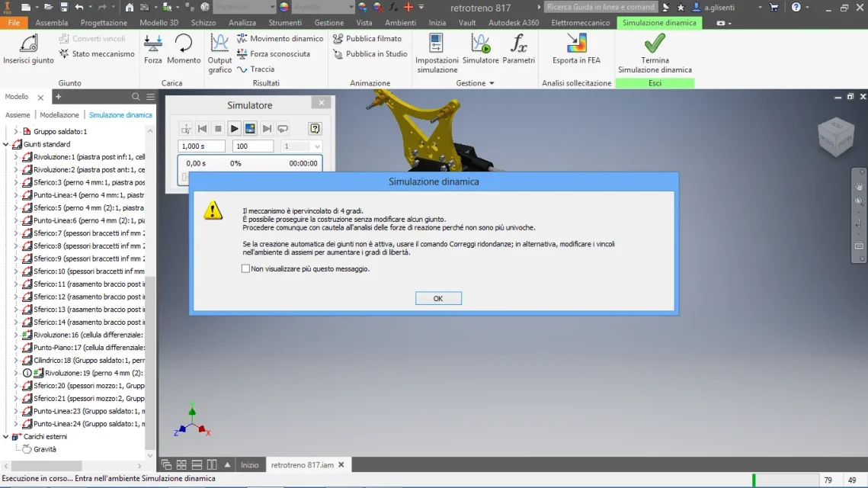Switch to the Assembla ribbon tab

click(52, 23)
